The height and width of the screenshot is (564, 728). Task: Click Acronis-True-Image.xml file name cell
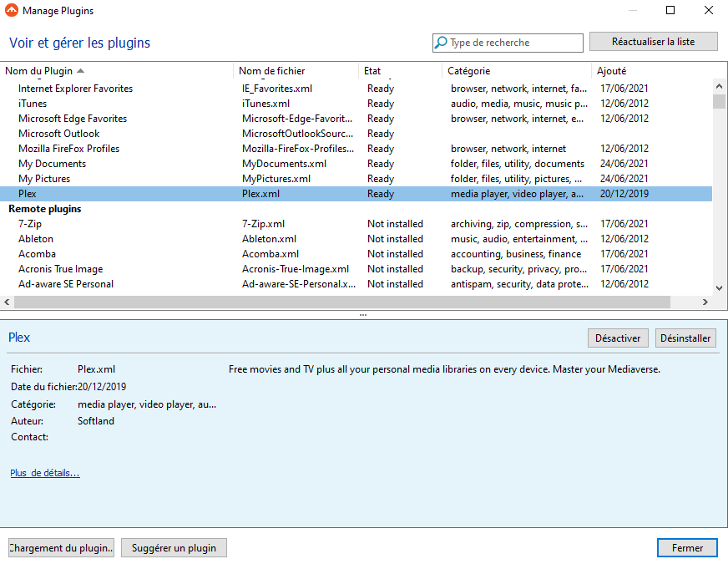296,268
